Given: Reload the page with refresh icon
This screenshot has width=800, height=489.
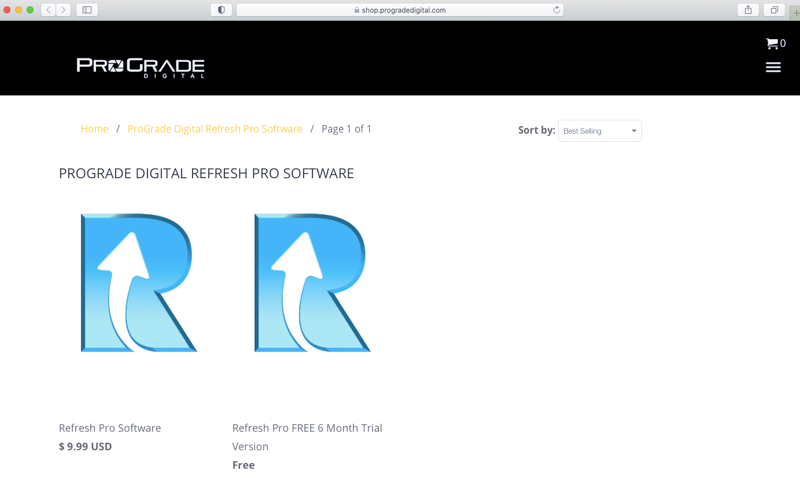Looking at the screenshot, I should click(x=556, y=10).
